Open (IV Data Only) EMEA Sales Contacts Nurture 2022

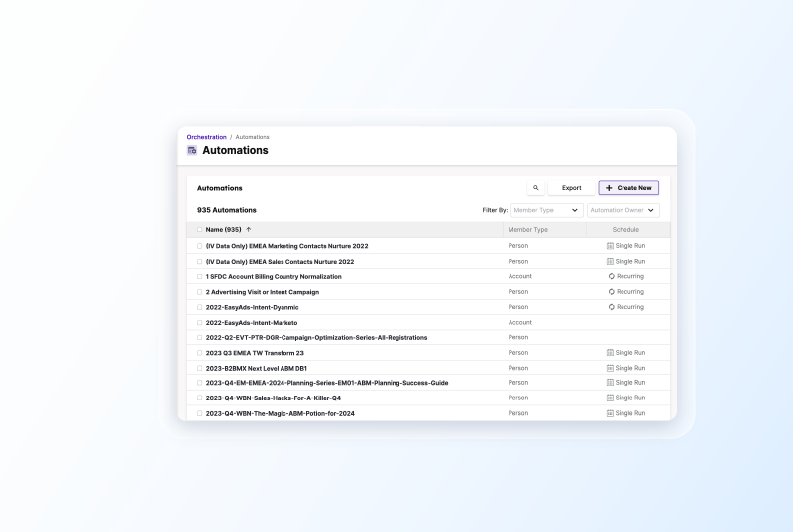click(x=280, y=262)
